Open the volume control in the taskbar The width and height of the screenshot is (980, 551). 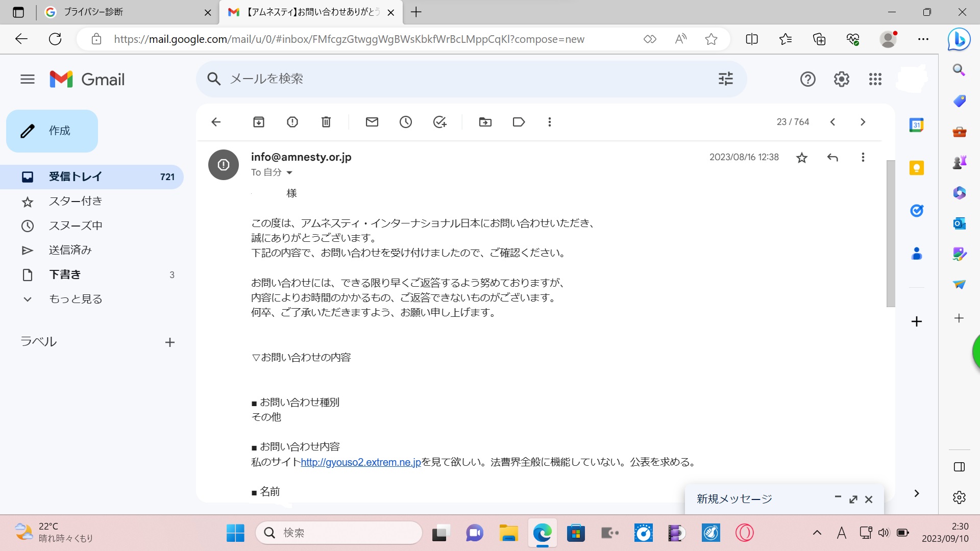884,532
